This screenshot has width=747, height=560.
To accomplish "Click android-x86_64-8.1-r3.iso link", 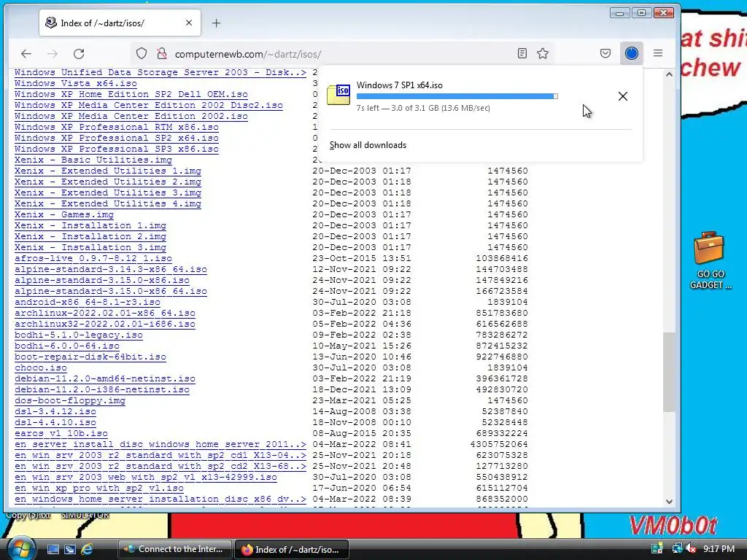I will (x=88, y=303).
